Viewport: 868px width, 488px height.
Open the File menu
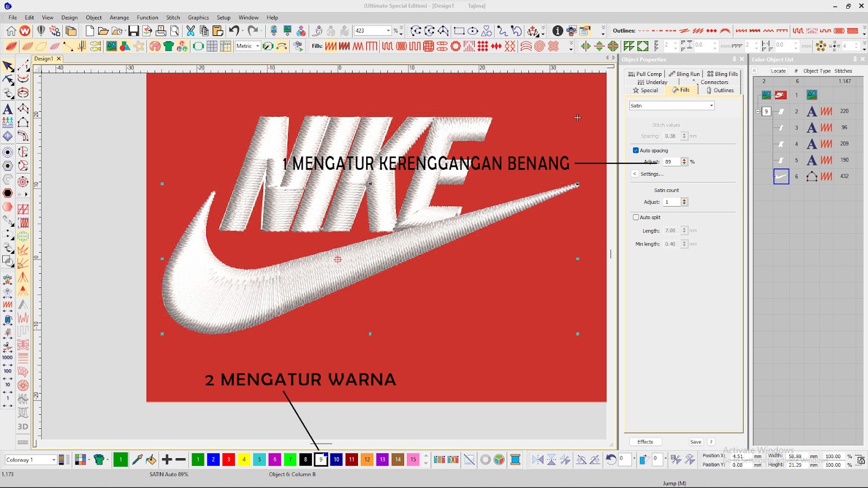12,17
